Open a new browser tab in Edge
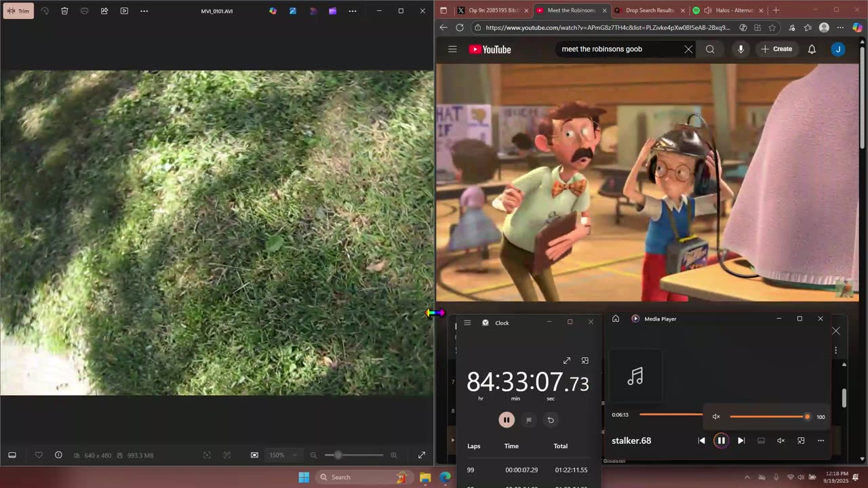Screen dimensions: 868x488 (x=776, y=10)
